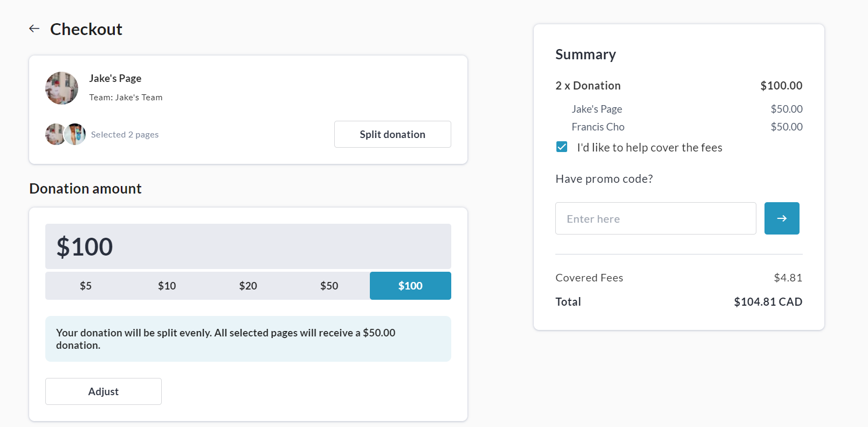Click Francis Cho in the summary
The height and width of the screenshot is (427, 868).
(598, 127)
